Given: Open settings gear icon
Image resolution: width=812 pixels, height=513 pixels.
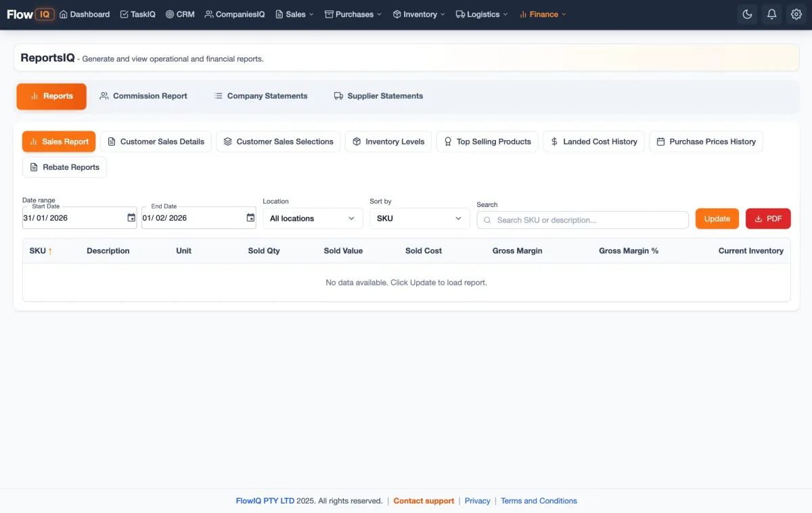Looking at the screenshot, I should point(796,14).
